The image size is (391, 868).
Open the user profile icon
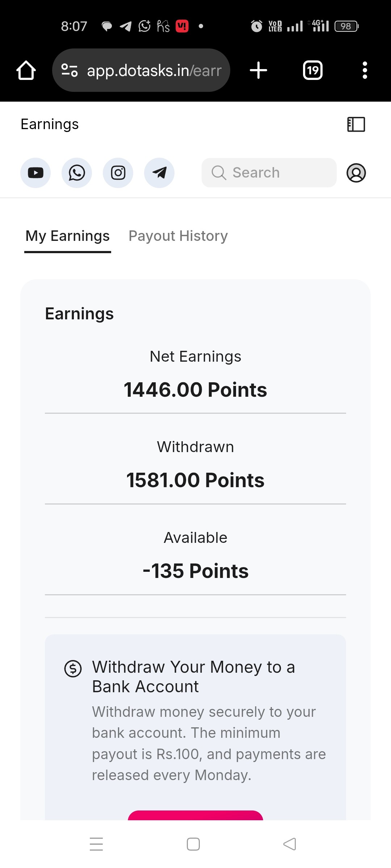356,173
